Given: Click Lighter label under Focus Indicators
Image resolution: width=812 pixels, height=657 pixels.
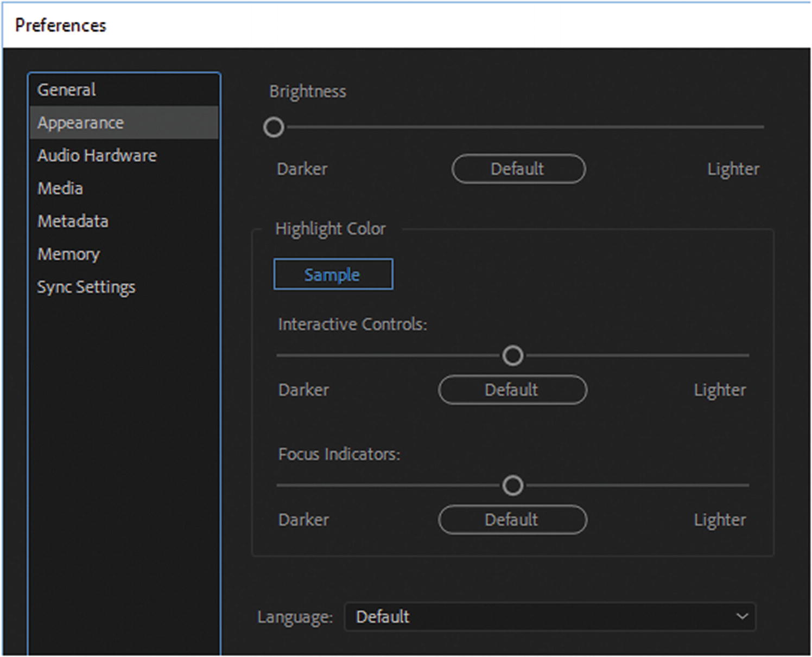Looking at the screenshot, I should click(x=719, y=520).
